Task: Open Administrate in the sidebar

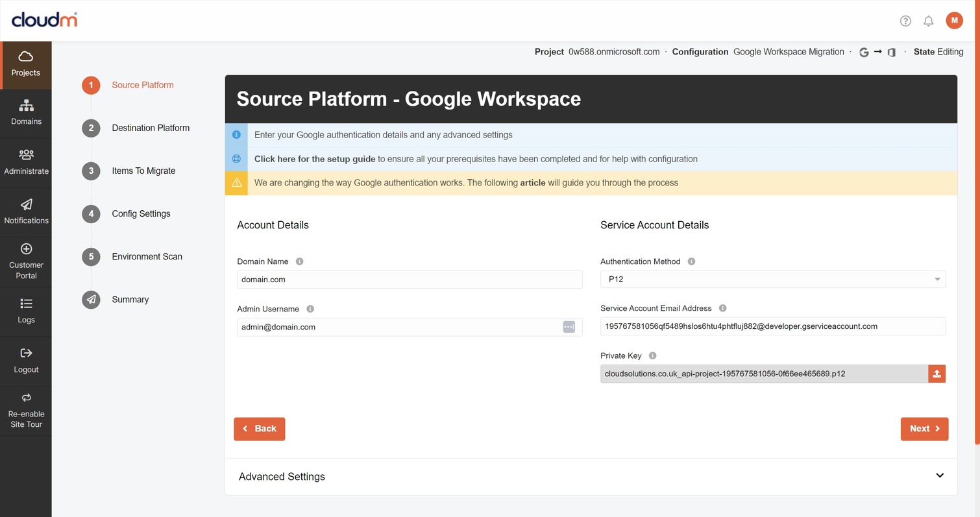Action: [26, 163]
